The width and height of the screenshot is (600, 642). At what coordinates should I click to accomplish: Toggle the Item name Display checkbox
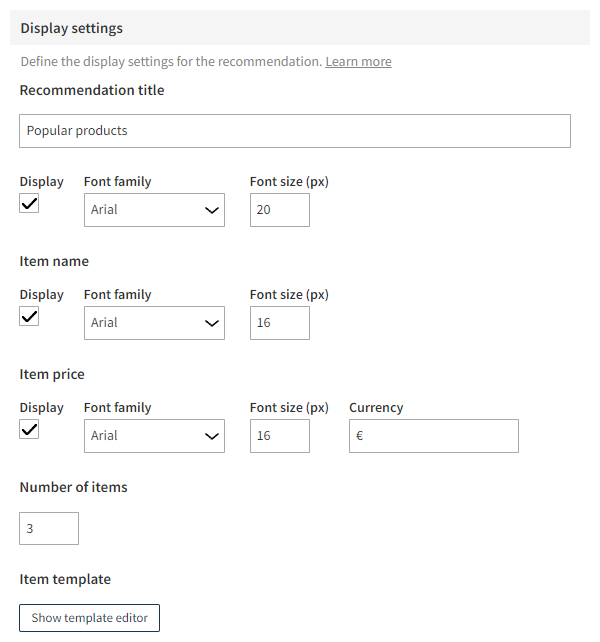(x=30, y=316)
